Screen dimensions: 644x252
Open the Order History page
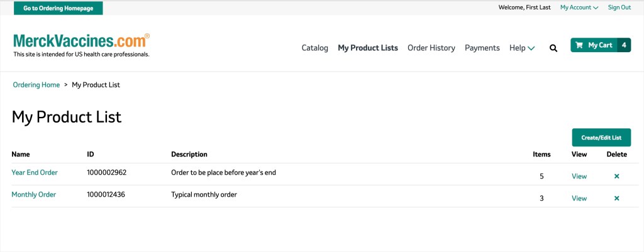click(x=431, y=48)
